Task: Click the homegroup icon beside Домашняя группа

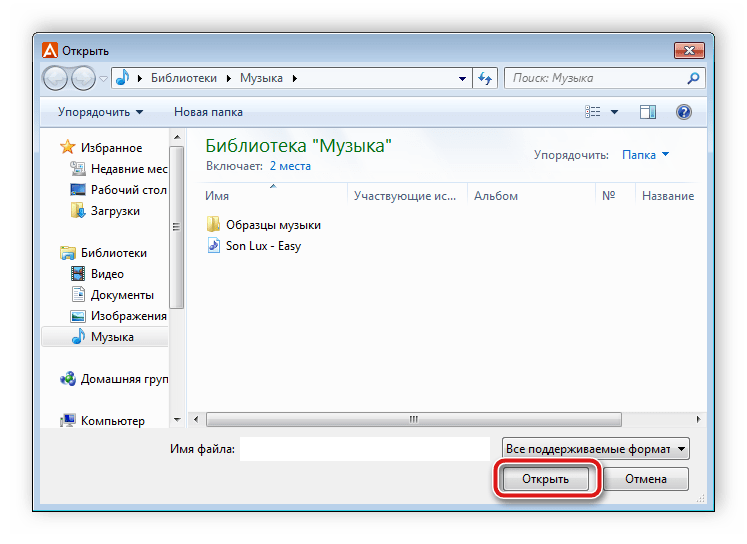Action: (68, 379)
